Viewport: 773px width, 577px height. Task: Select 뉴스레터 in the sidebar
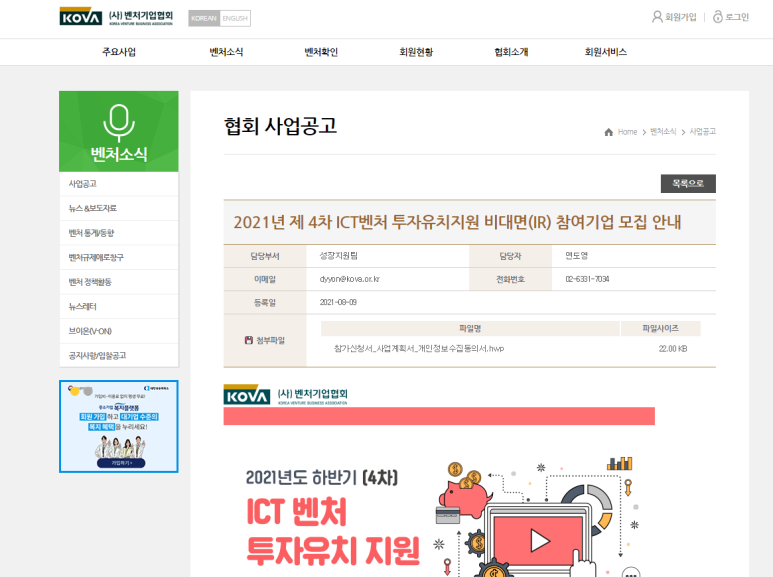[x=119, y=307]
